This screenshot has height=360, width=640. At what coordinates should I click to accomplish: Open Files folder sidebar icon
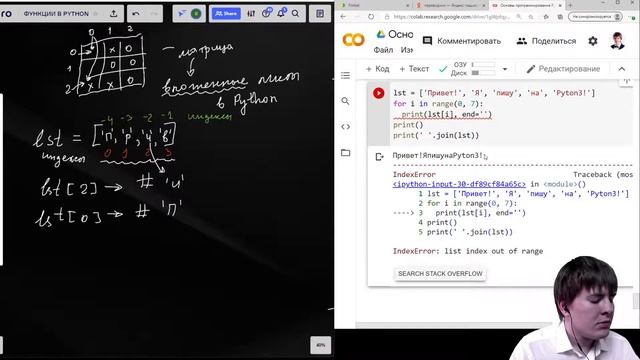pos(345,153)
